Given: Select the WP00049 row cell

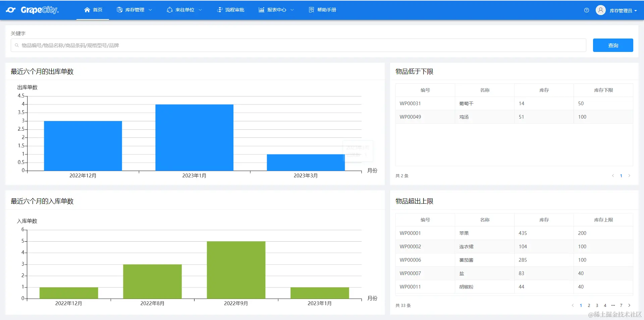Looking at the screenshot, I should (x=425, y=117).
